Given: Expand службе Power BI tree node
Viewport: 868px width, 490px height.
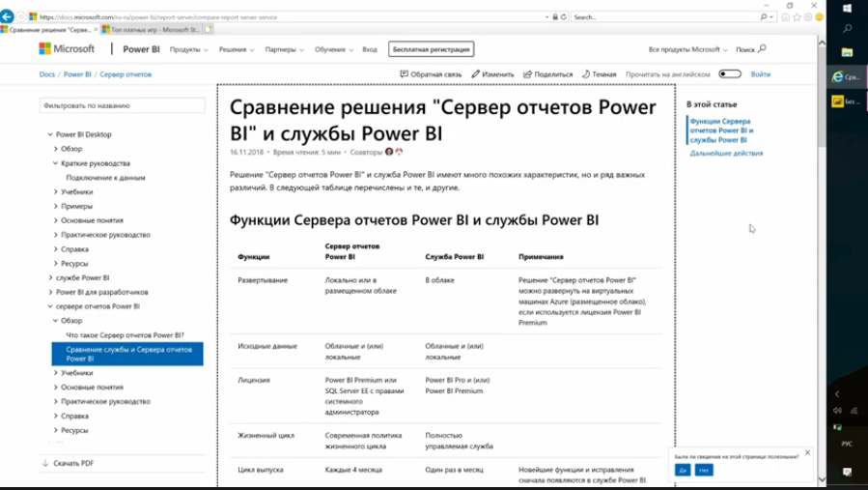Looking at the screenshot, I should point(50,277).
